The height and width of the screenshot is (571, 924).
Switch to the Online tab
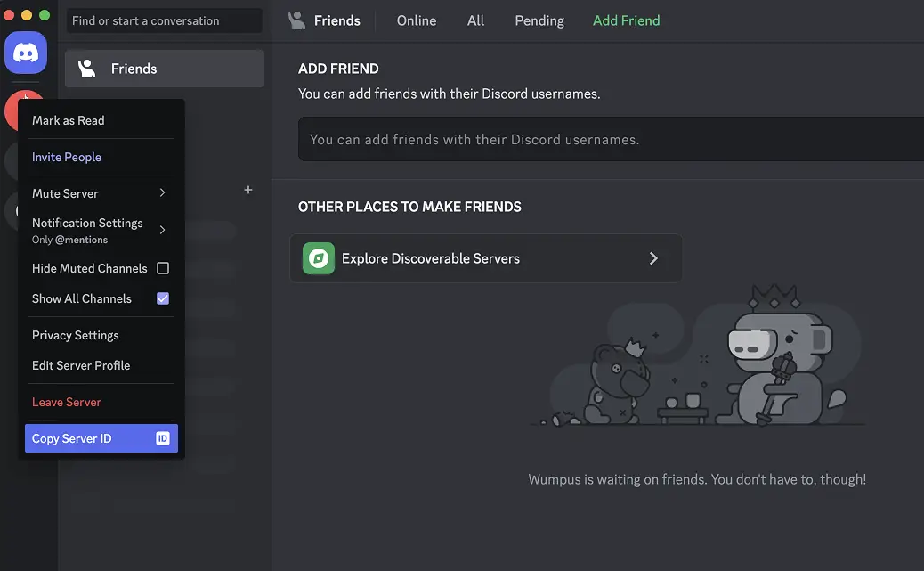click(x=416, y=20)
